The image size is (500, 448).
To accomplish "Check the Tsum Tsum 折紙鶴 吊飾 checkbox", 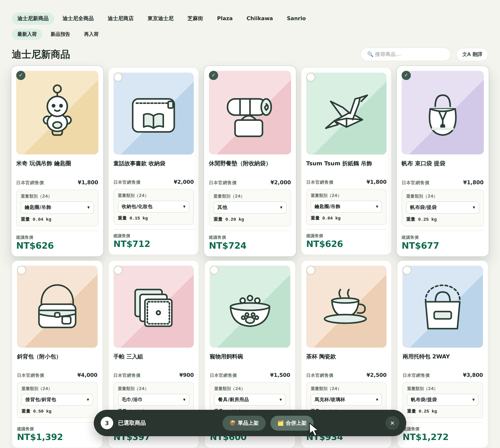I will 311,77.
